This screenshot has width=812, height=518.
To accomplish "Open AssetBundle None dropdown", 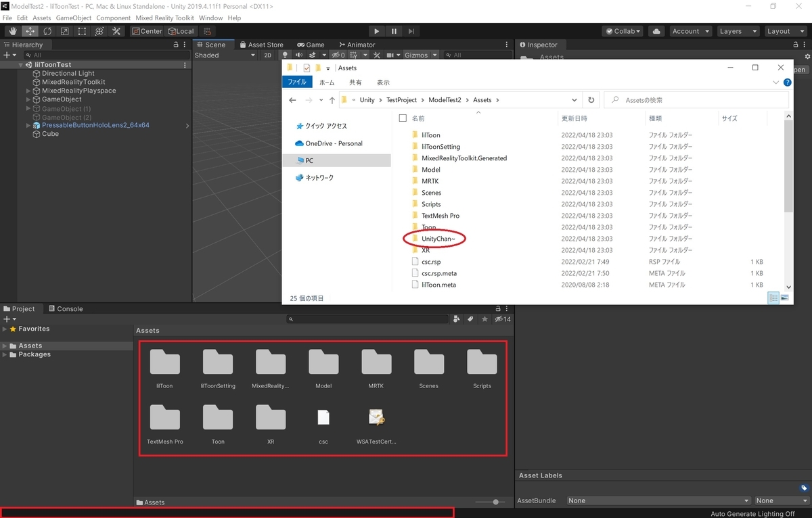I will pyautogui.click(x=658, y=500).
